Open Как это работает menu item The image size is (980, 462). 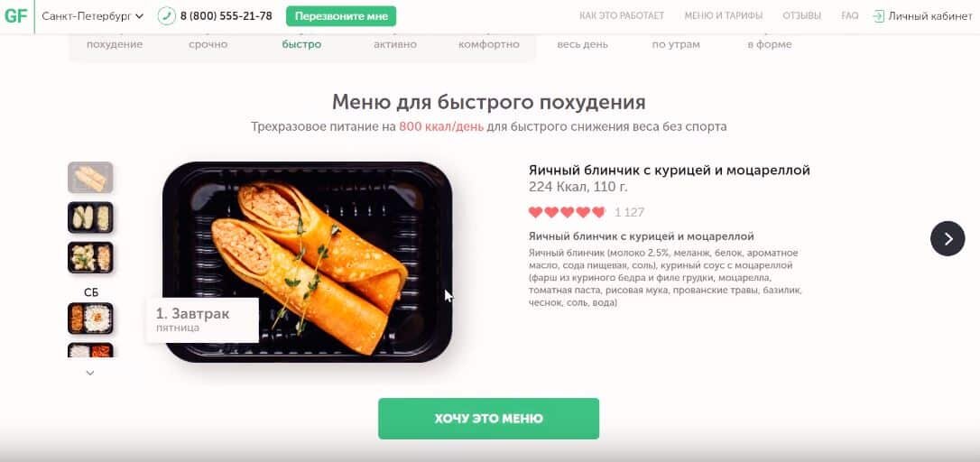[x=622, y=16]
